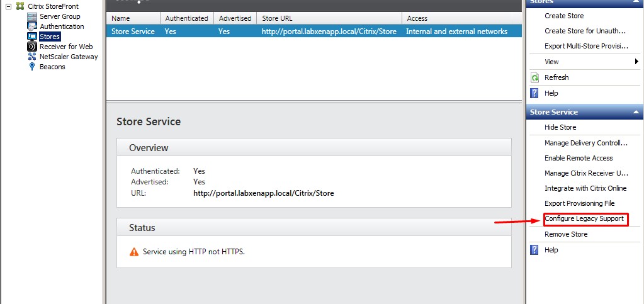Click the Receiver for Web icon
Screen dimensions: 644x304
pos(32,47)
